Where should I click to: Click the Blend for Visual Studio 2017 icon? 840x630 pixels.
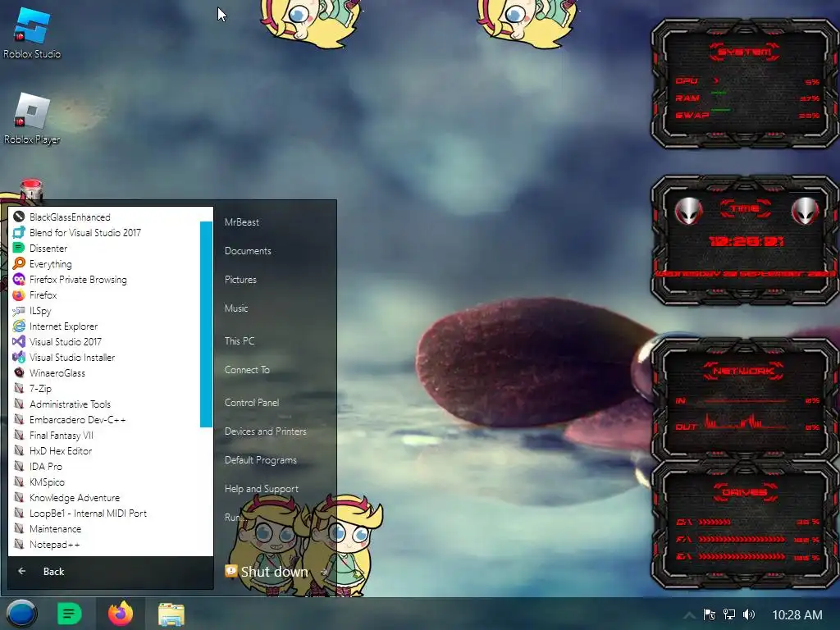19,232
